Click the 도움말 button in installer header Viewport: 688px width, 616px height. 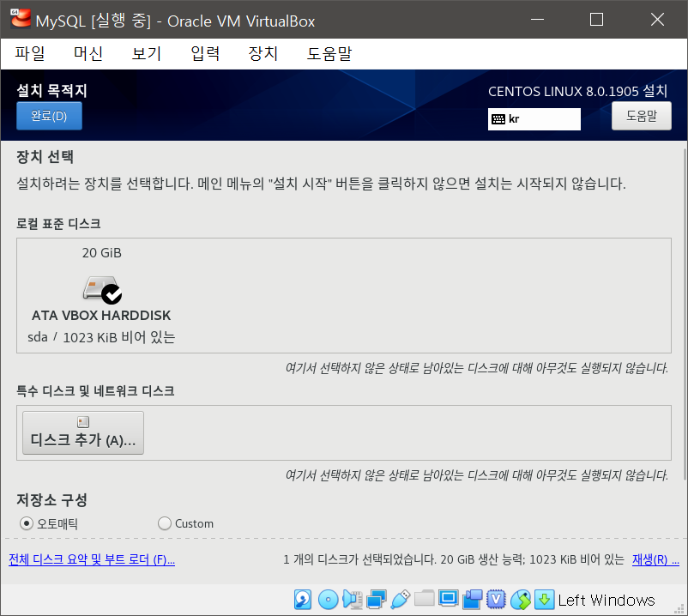(x=642, y=116)
